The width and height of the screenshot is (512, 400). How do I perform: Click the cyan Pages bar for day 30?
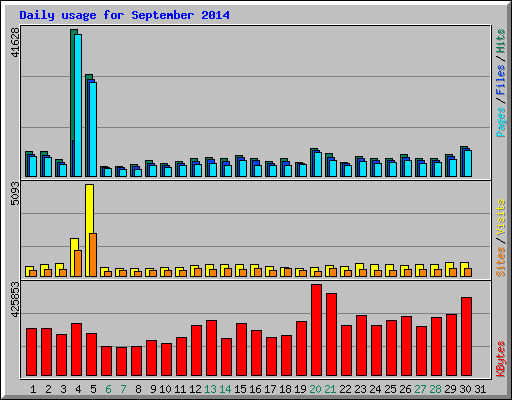[x=468, y=164]
